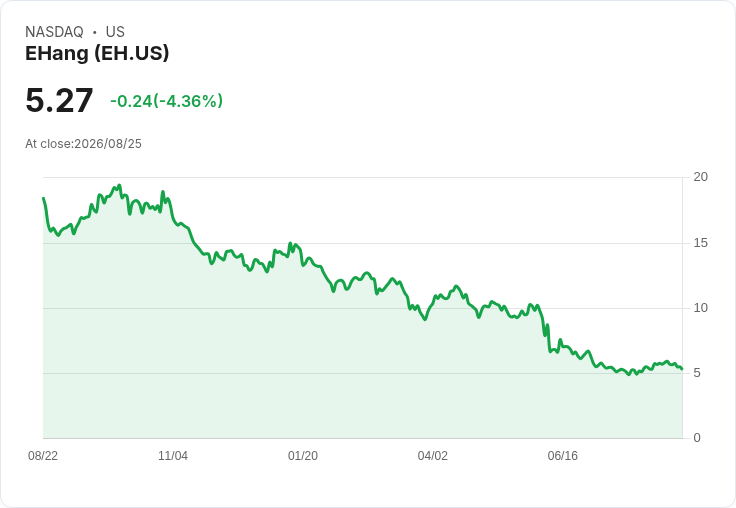This screenshot has width=736, height=508.
Task: Select the 11/04 date on x-axis
Action: point(173,456)
